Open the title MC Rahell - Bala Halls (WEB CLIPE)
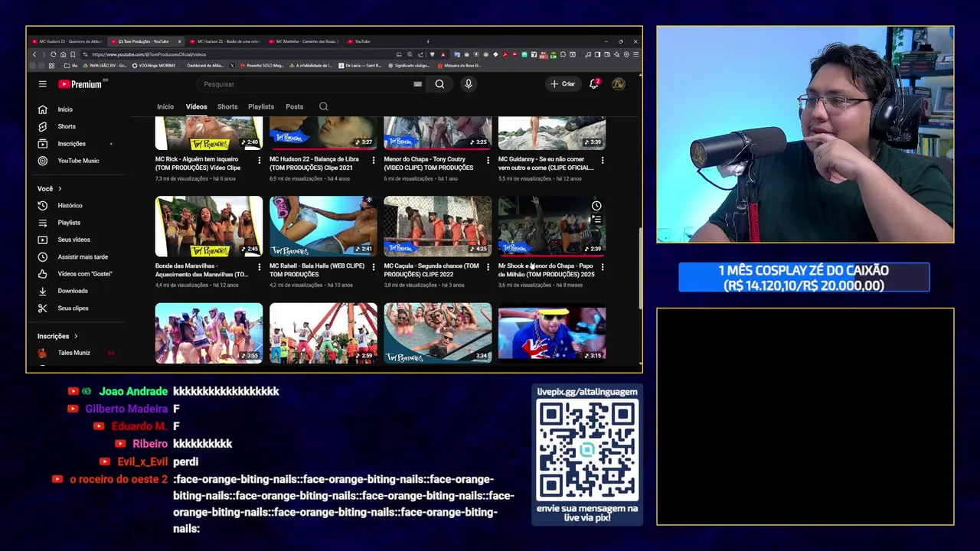 point(317,270)
